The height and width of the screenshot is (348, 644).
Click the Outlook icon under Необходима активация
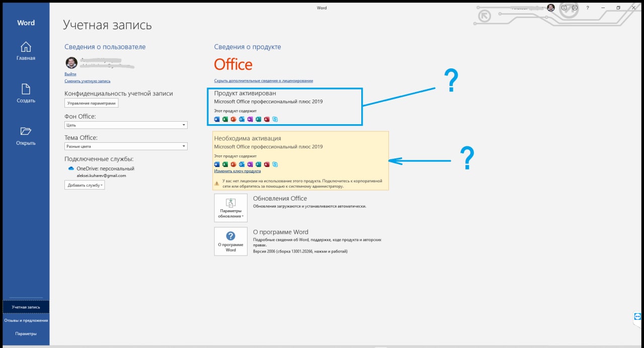pyautogui.click(x=242, y=164)
